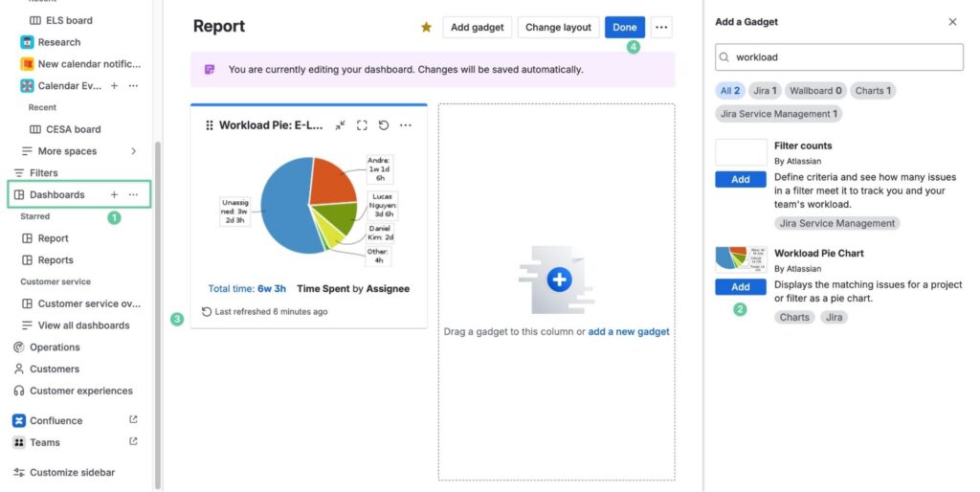Open Confluence external link icon
This screenshot has height=492, width=980.
click(133, 419)
